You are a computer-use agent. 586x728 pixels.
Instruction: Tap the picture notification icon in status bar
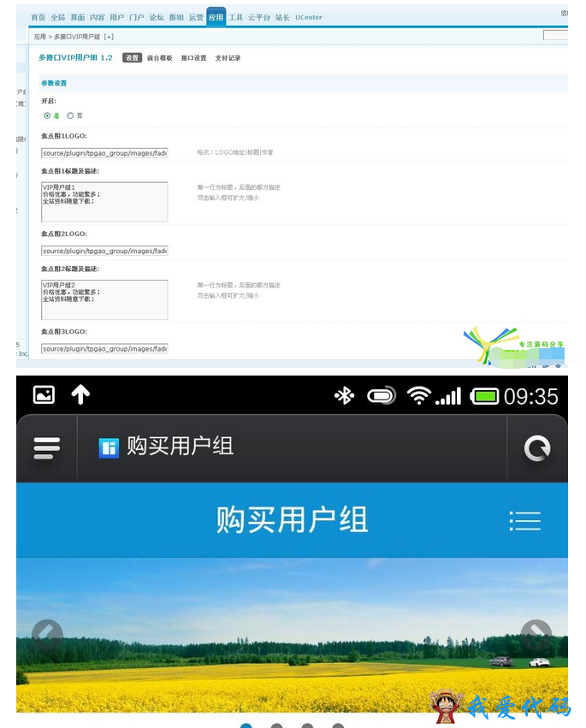coord(44,394)
